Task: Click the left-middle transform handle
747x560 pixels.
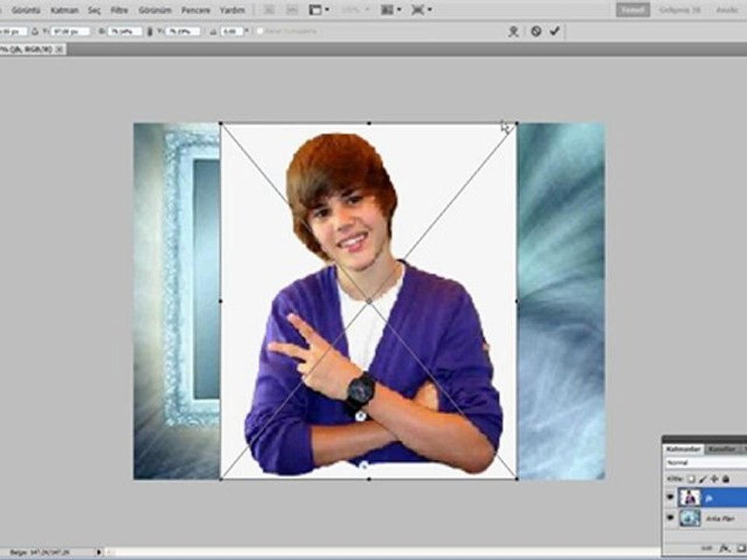Action: tap(220, 301)
